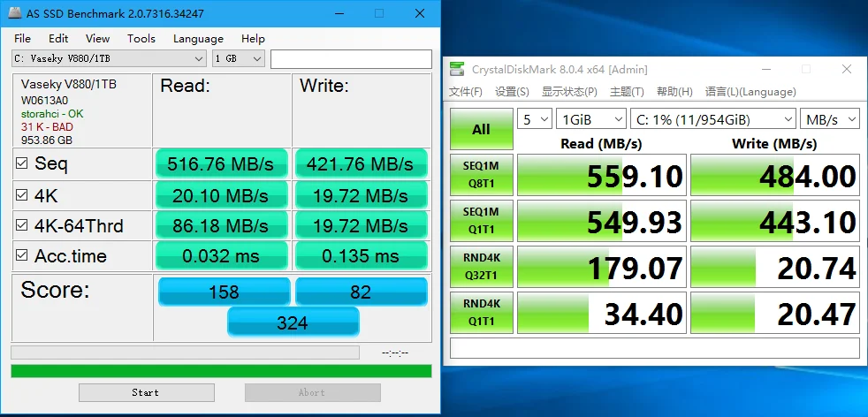The height and width of the screenshot is (417, 868).
Task: Open the 1GiB test size dropdown in CrystalDiskMark
Action: pyautogui.click(x=591, y=119)
